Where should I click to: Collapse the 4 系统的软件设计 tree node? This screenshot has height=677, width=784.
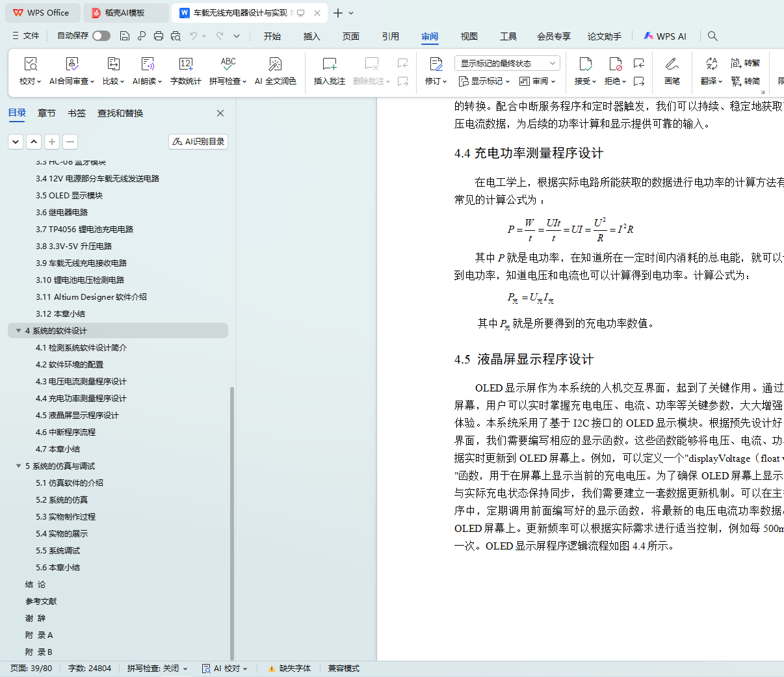click(18, 330)
